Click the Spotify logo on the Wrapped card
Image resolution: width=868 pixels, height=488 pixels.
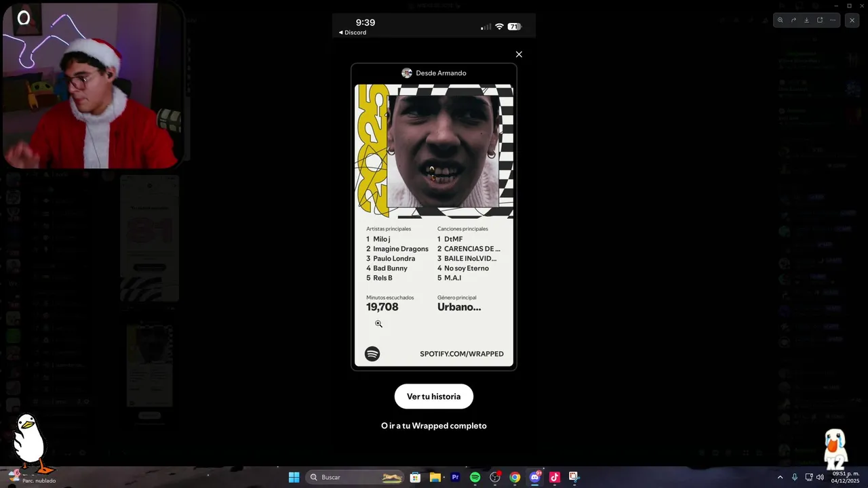point(372,354)
